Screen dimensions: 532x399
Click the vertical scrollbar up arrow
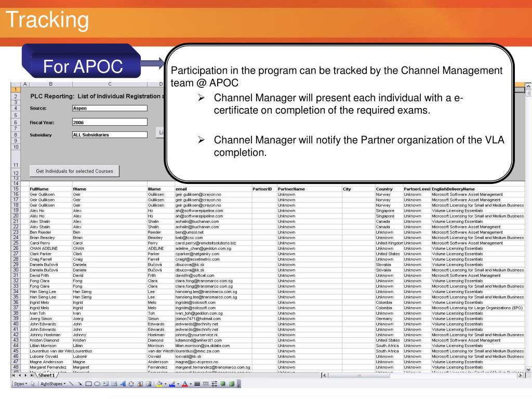[x=528, y=87]
